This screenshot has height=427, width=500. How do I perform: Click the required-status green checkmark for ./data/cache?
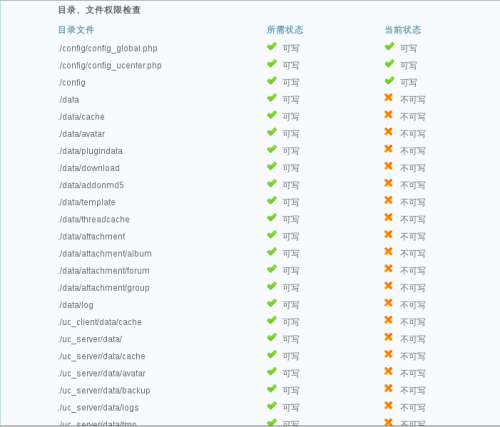pyautogui.click(x=272, y=115)
